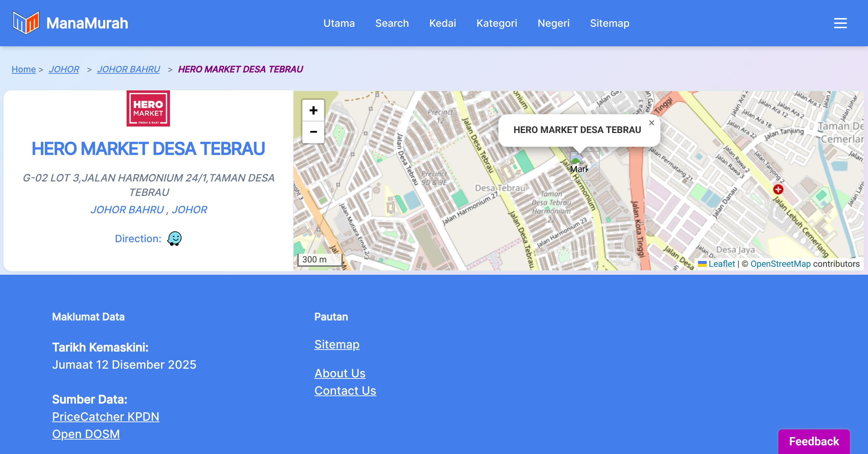Click the ManaMurah logo icon

click(x=26, y=23)
